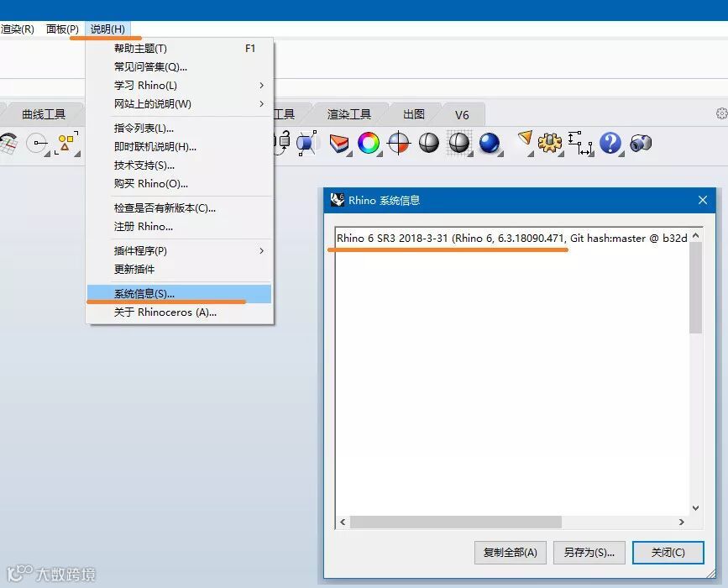
Task: Click the grid construction plane icon
Action: (8, 143)
